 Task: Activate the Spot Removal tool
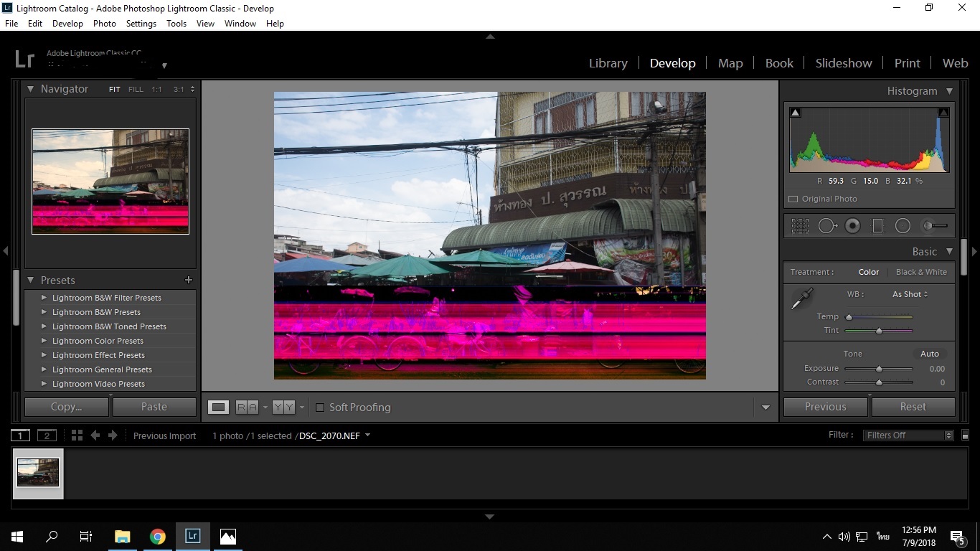coord(827,226)
